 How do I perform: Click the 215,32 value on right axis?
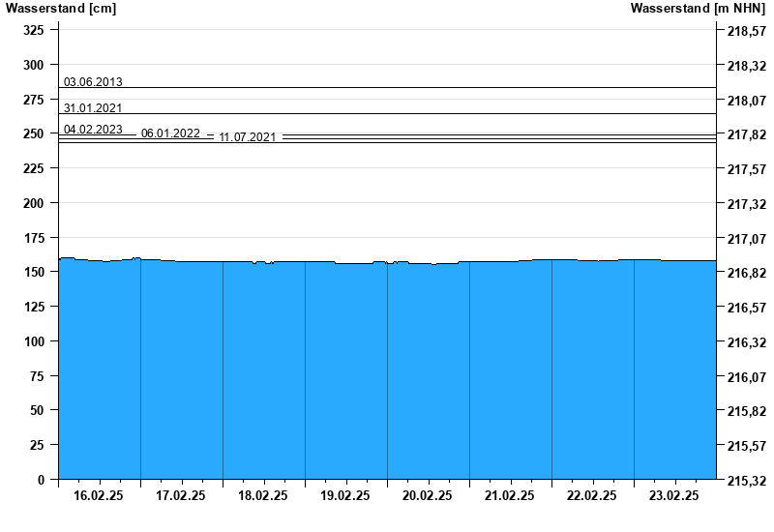[x=746, y=481]
